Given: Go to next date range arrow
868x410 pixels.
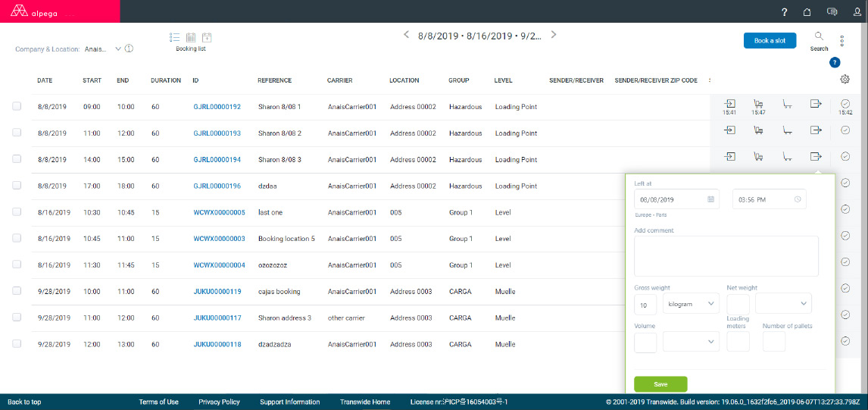Looking at the screenshot, I should [553, 35].
